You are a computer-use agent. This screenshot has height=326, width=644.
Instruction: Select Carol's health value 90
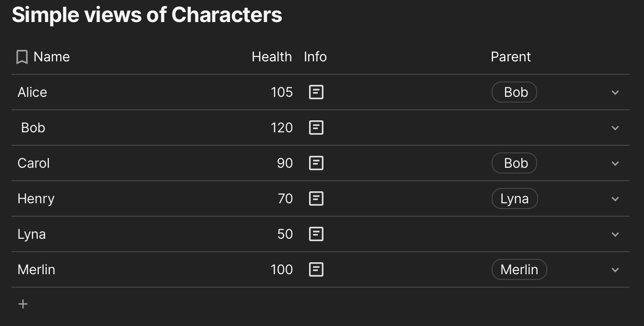[x=285, y=163]
